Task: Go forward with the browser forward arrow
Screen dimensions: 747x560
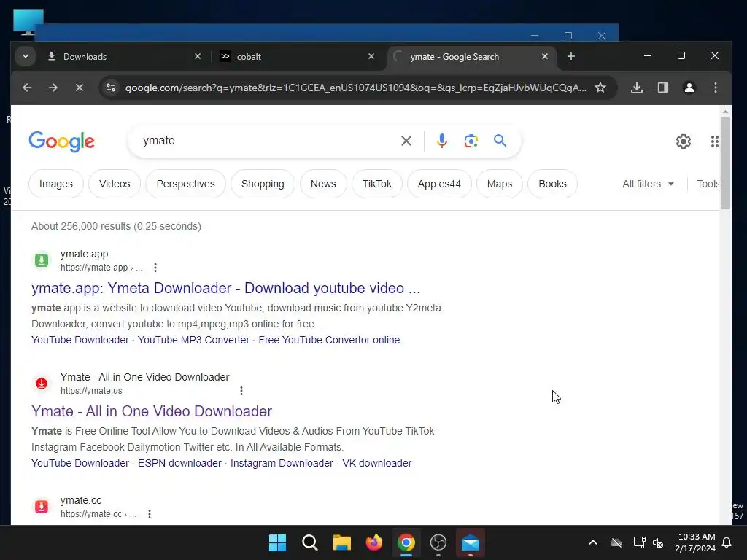Action: pyautogui.click(x=53, y=87)
